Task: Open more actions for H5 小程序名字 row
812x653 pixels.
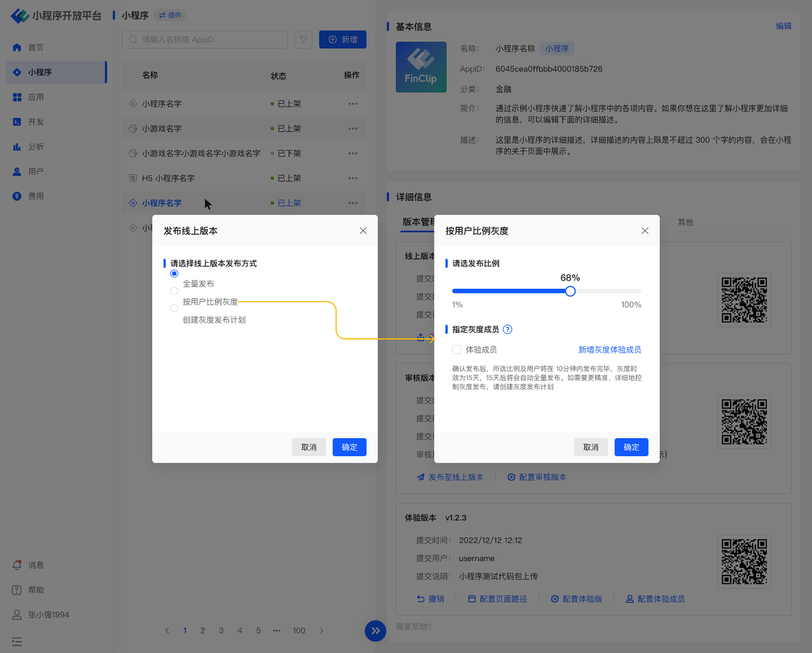Action: click(x=353, y=178)
